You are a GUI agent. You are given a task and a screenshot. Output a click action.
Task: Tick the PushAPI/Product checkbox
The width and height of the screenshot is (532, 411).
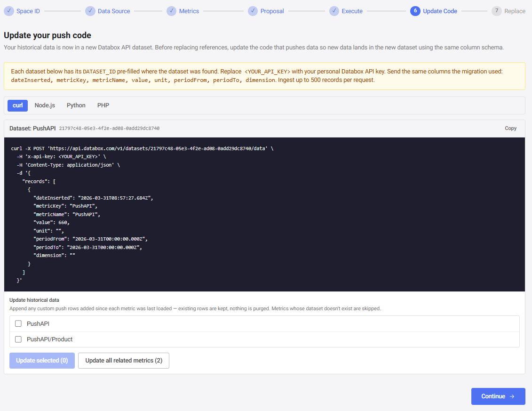pyautogui.click(x=18, y=339)
